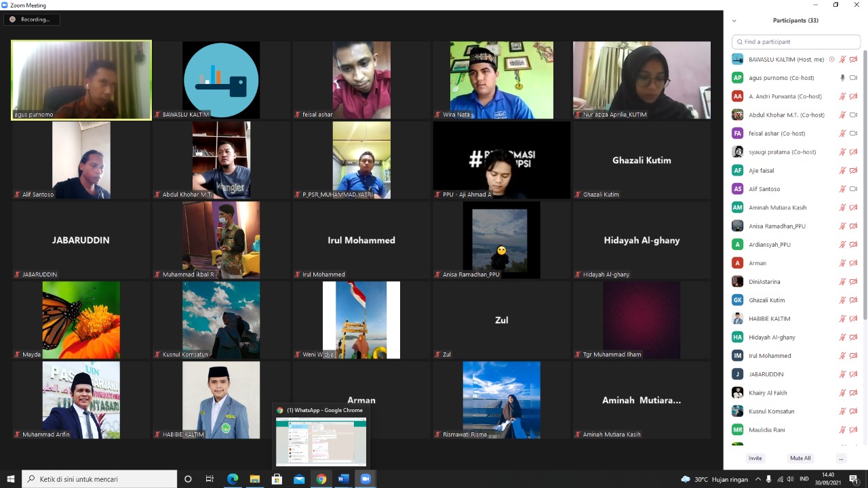The width and height of the screenshot is (868, 488).
Task: Click agus purnomo's video camera icon
Action: click(854, 78)
